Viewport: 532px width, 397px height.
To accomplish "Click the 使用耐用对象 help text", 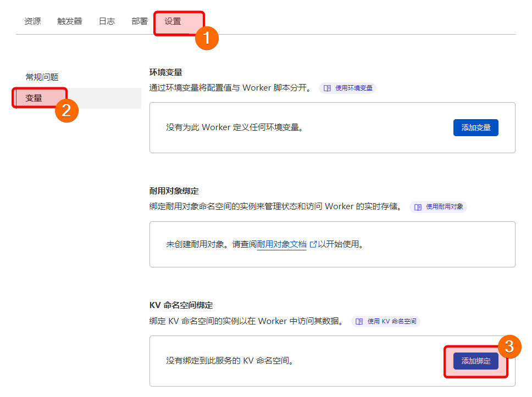I will coord(445,207).
